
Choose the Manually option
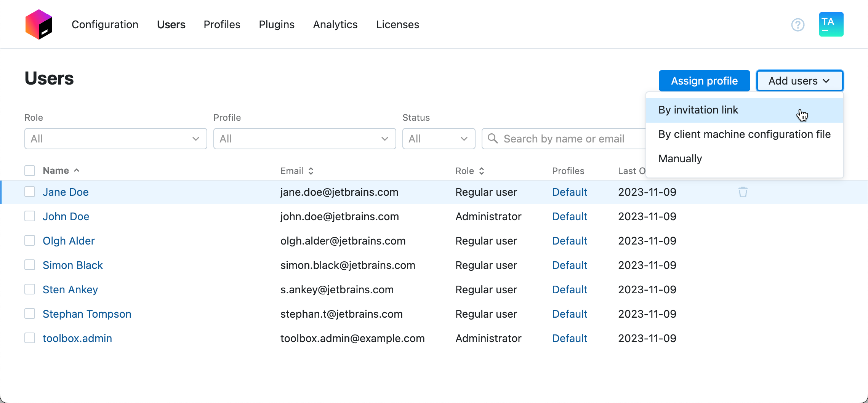point(745,159)
